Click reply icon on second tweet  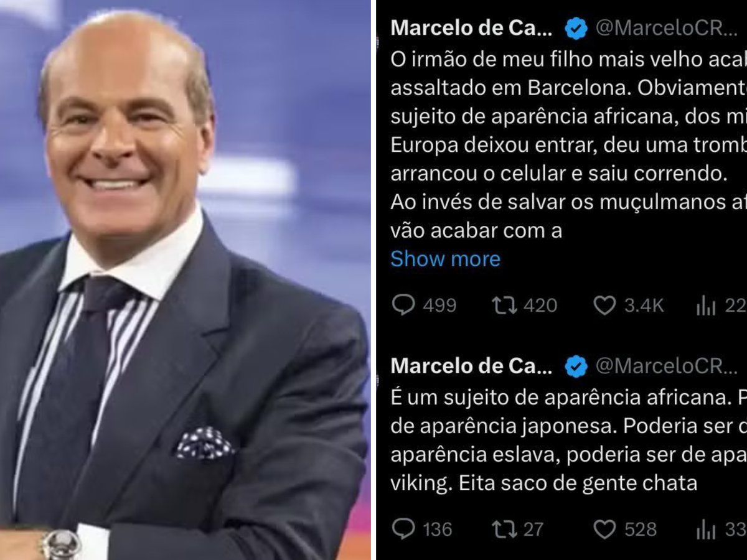[x=403, y=529]
